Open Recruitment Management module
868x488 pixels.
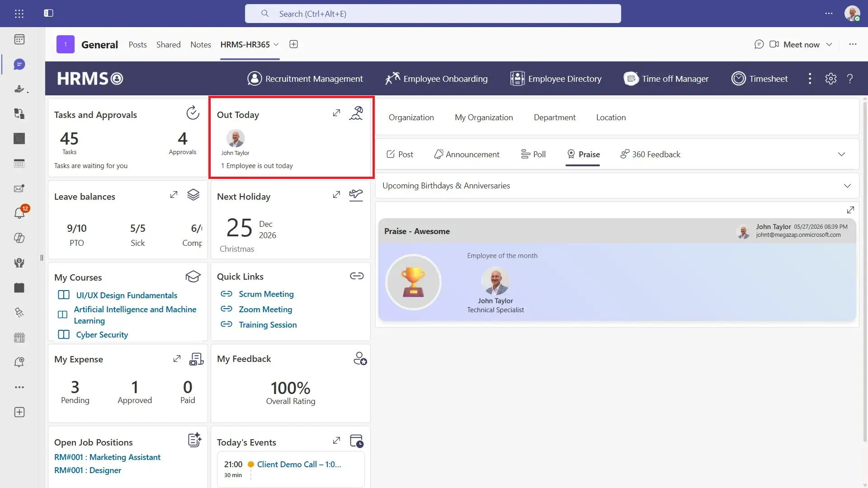305,79
